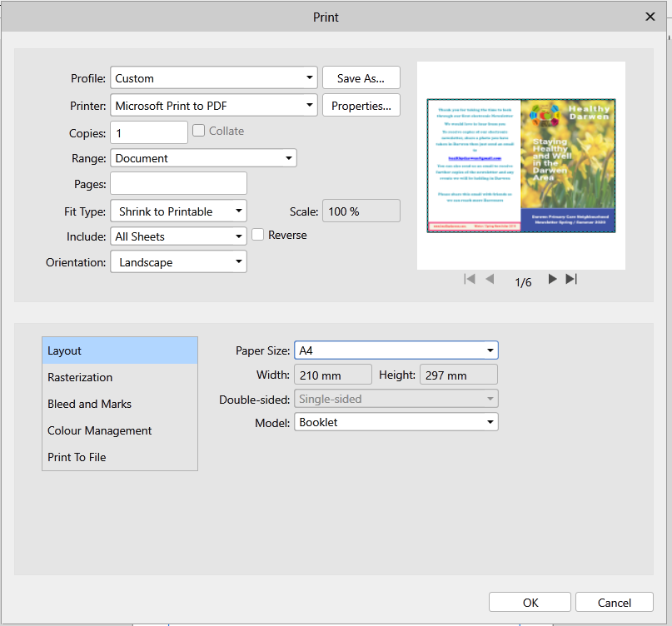This screenshot has width=672, height=626.
Task: Toggle the Collate checkbox
Action: (x=198, y=130)
